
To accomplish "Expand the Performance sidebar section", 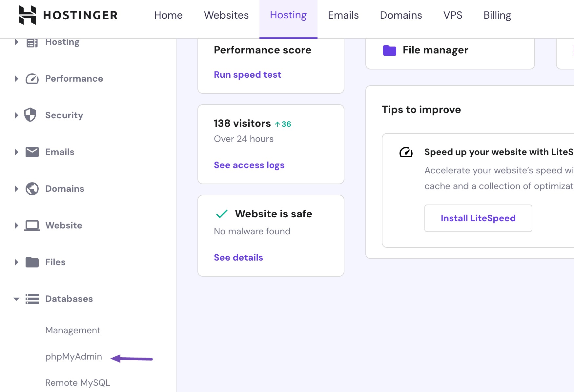I will pyautogui.click(x=16, y=79).
